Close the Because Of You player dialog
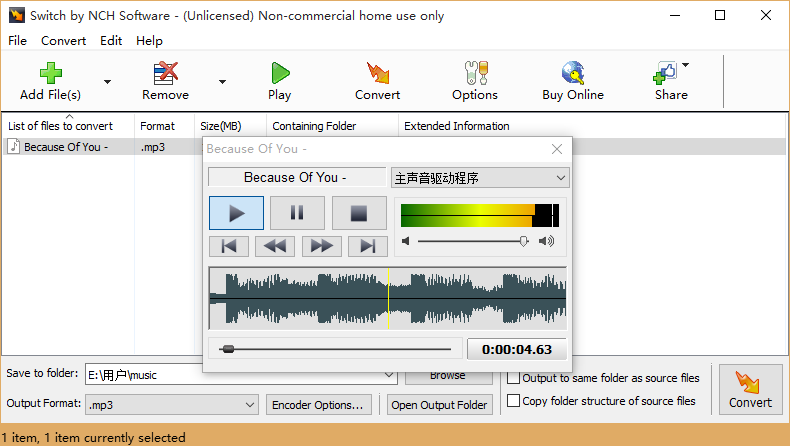This screenshot has width=790, height=446. 557,149
